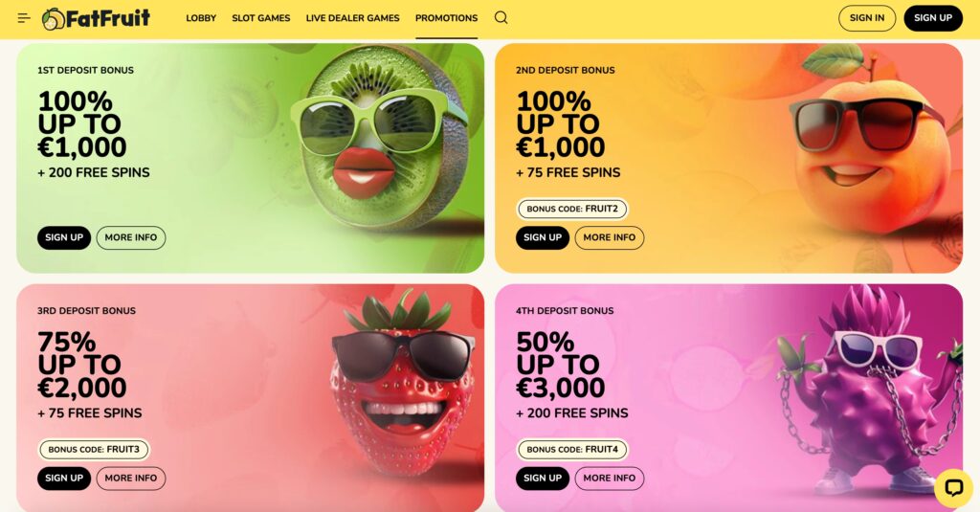Screen dimensions: 980x512
Task: Sign up for 1st deposit bonus
Action: click(64, 237)
